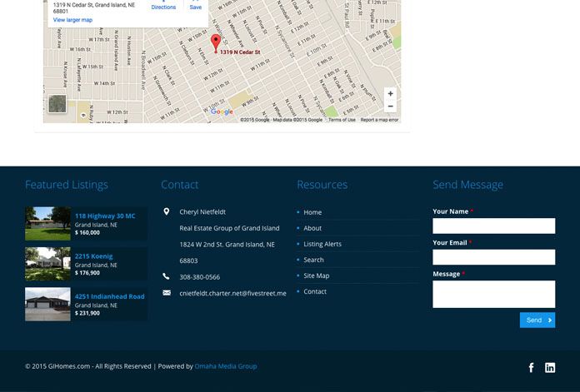This screenshot has height=392, width=580.
Task: Focus the Your Name input field
Action: point(493,226)
